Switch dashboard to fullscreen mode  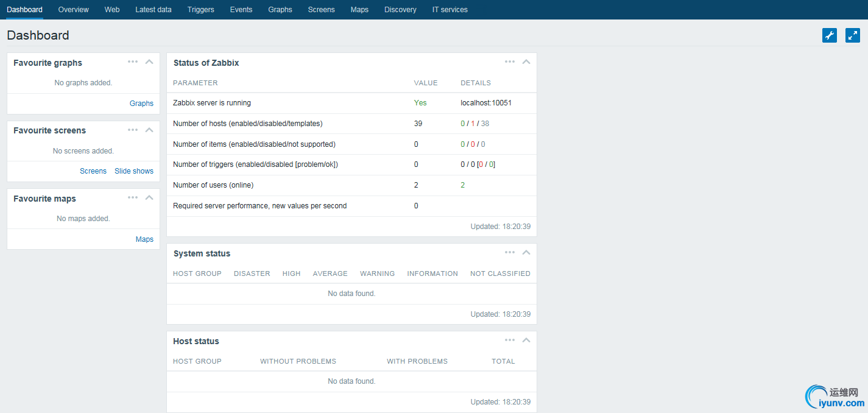(x=853, y=35)
